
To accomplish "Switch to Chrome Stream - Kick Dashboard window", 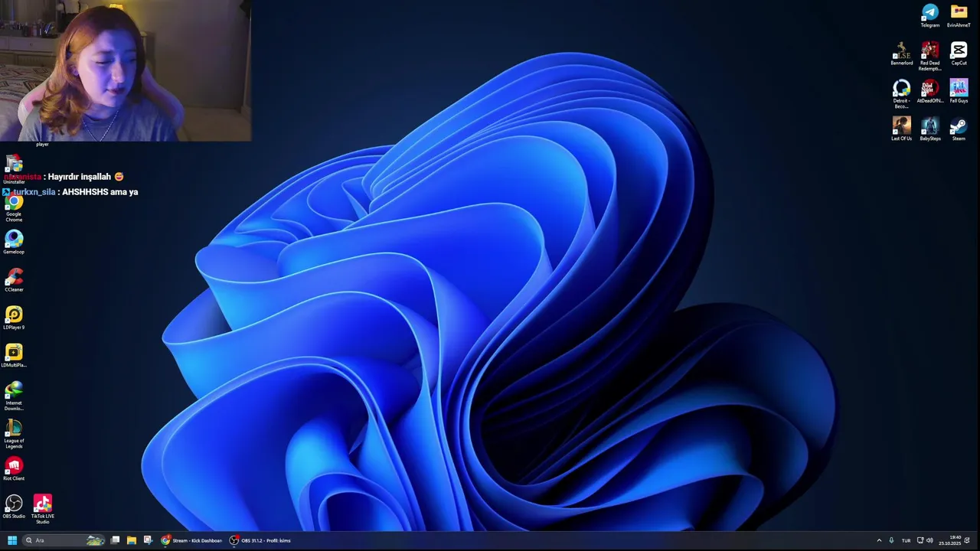I will pos(191,540).
